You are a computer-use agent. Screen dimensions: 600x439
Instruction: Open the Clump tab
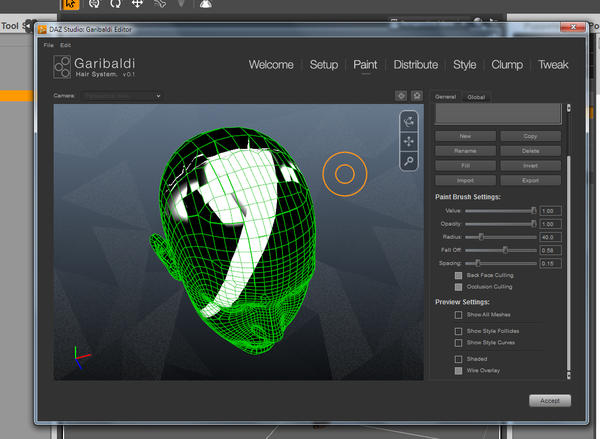507,65
